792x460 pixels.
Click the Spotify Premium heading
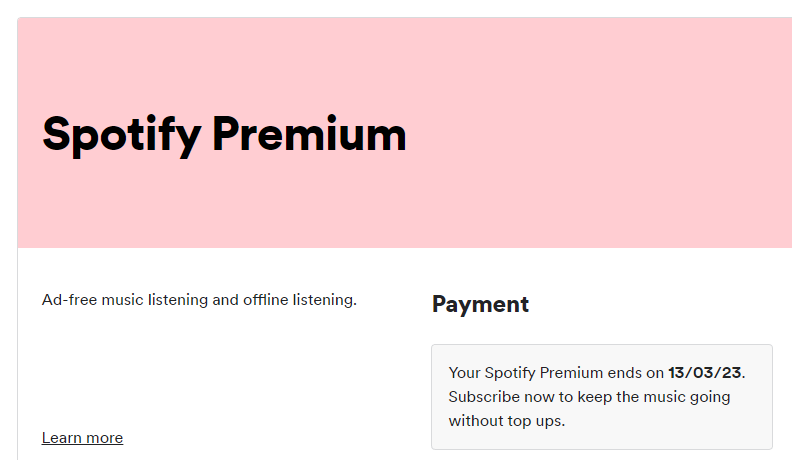tap(224, 134)
